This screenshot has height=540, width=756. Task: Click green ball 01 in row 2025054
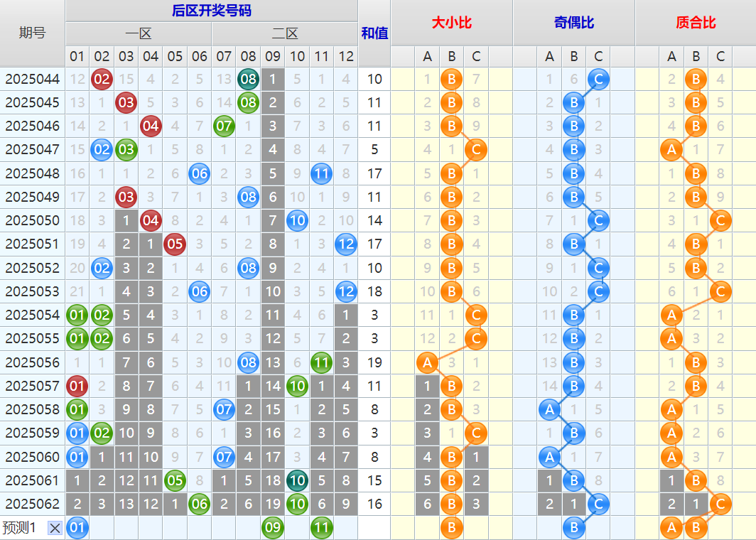click(77, 315)
